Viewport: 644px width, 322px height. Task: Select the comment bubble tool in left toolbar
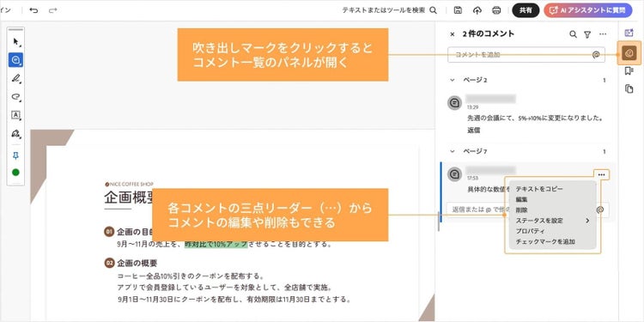point(15,60)
